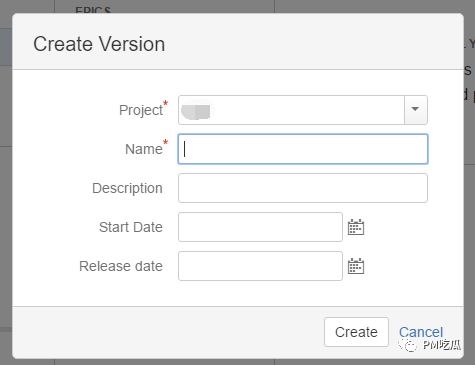Click the Start Date input box
The image size is (475, 365).
click(x=260, y=227)
